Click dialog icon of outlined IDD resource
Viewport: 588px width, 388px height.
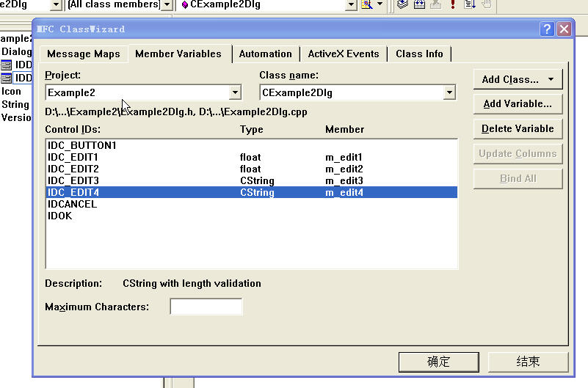[7, 78]
